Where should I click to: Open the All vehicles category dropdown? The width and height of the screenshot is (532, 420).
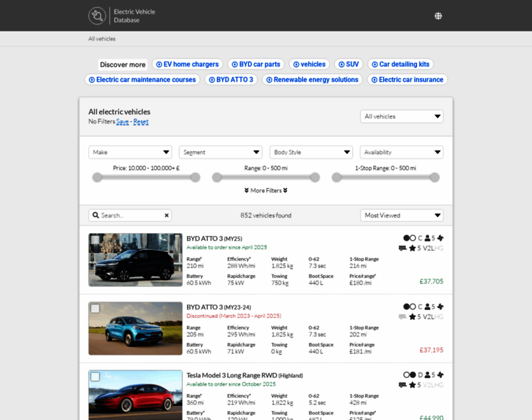(x=402, y=116)
